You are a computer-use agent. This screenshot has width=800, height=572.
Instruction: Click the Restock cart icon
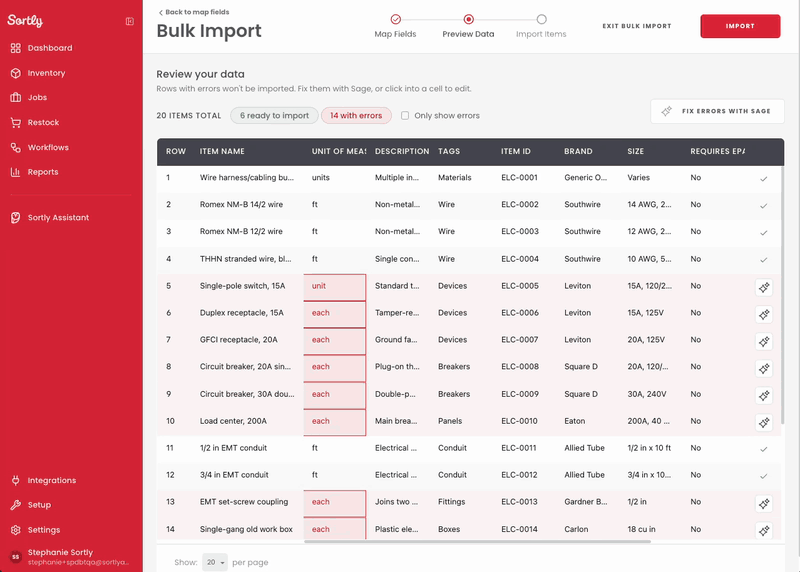pyautogui.click(x=16, y=122)
